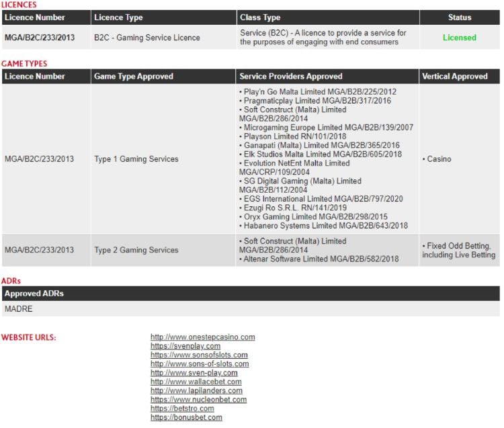Image resolution: width=504 pixels, height=428 pixels.
Task: Click the Class Type column header
Action: click(x=328, y=17)
